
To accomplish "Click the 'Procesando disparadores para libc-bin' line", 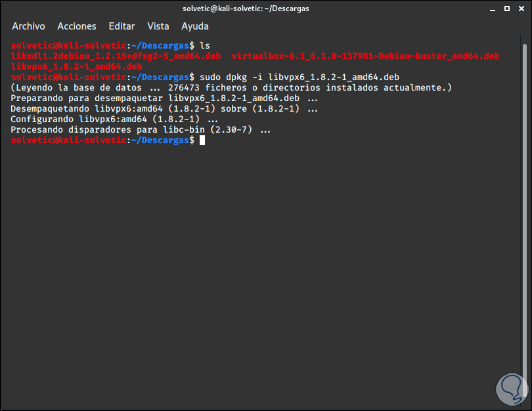I will coord(141,130).
